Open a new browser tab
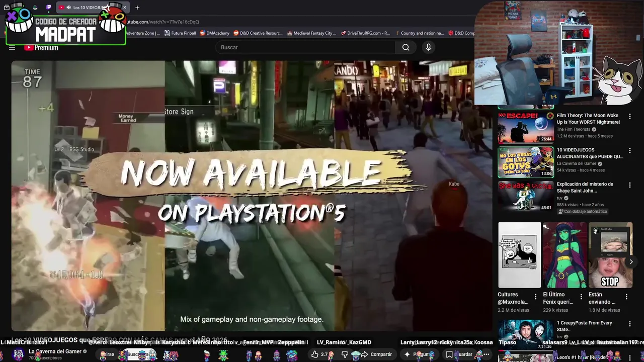The height and width of the screenshot is (362, 644). coord(137,8)
